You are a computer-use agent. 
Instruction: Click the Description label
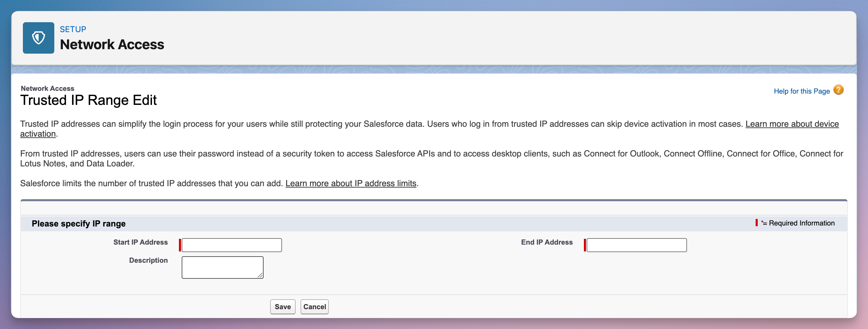pos(148,260)
